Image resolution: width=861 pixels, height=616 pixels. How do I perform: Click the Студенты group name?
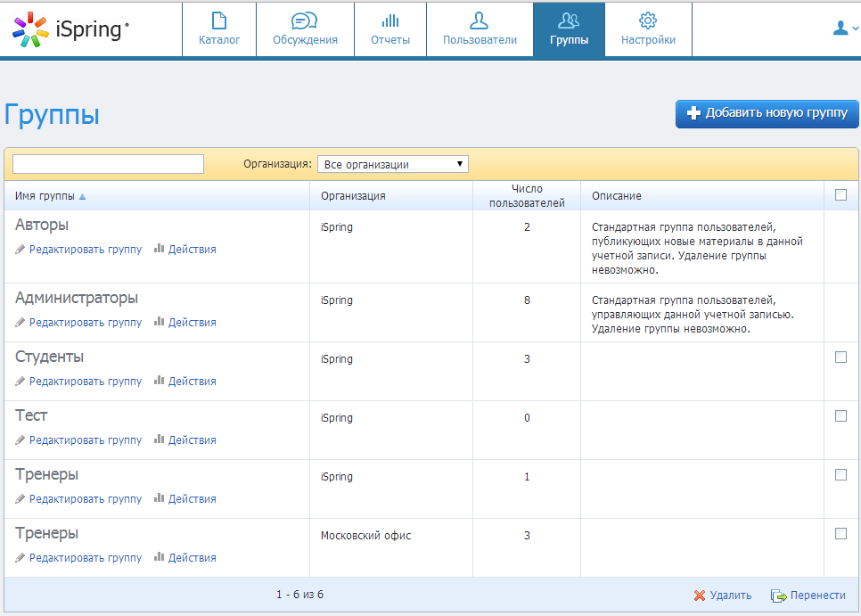(49, 357)
